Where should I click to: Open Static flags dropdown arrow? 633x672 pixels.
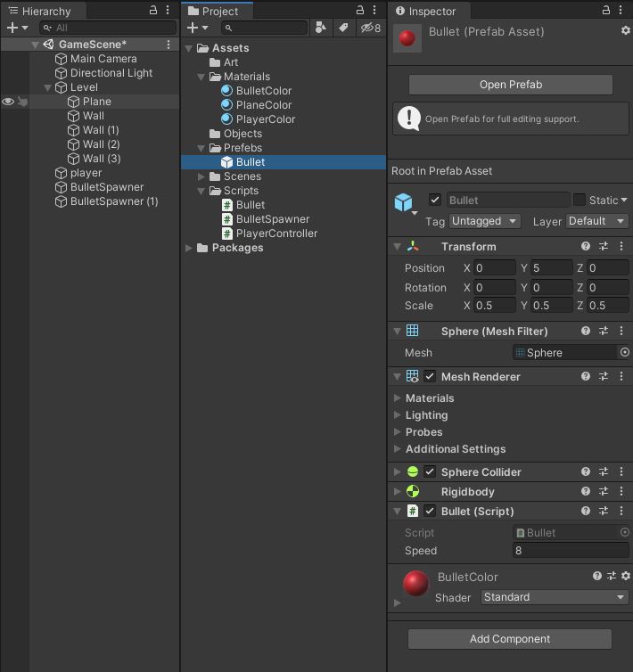pos(624,200)
